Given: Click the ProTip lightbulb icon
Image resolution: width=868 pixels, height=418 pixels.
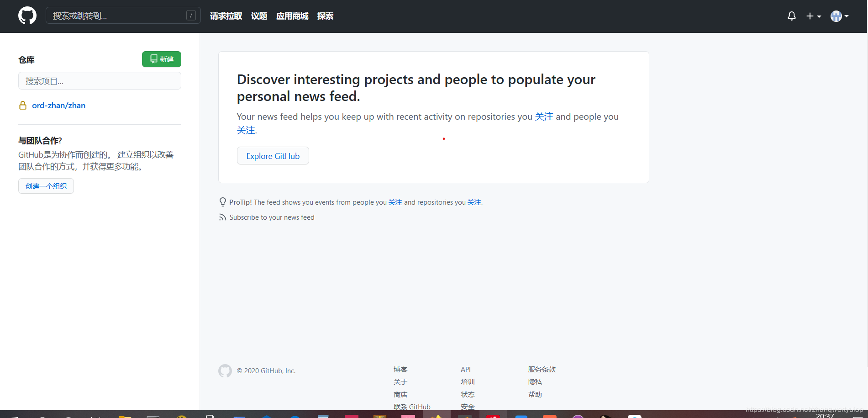Looking at the screenshot, I should tap(223, 202).
